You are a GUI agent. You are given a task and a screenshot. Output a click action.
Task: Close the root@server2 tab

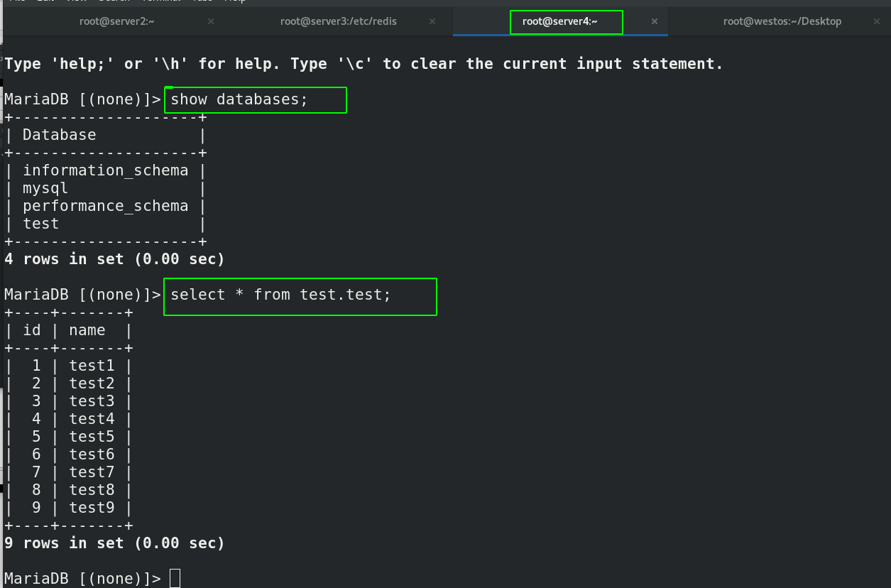[x=210, y=21]
